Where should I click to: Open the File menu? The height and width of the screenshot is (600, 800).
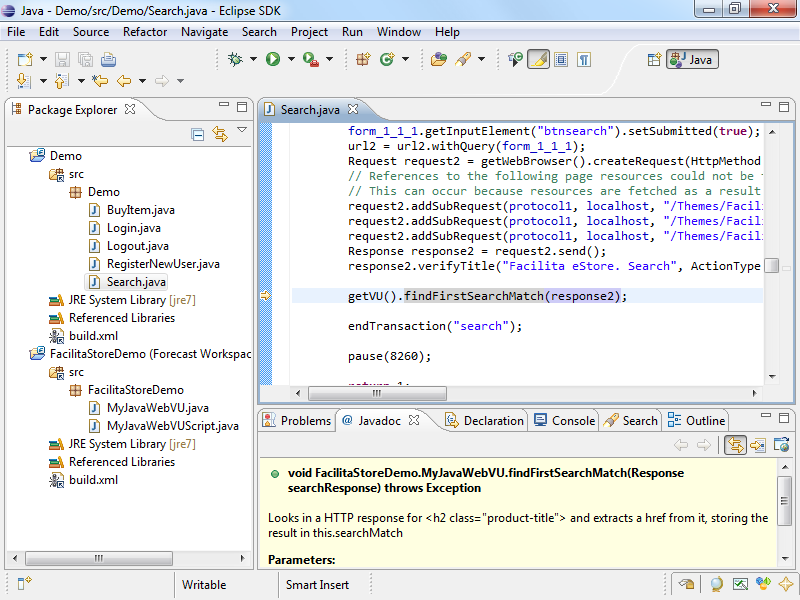[16, 32]
